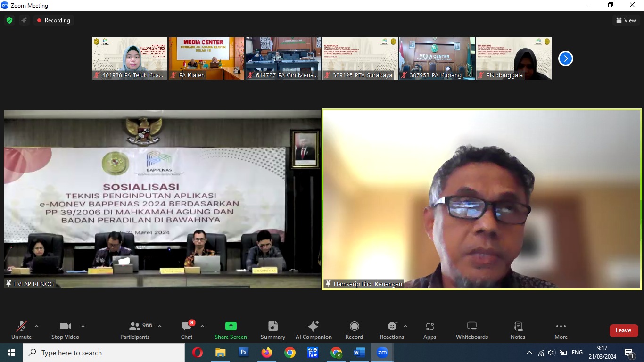Click the AI Companion sparkle icon near Recording

(x=24, y=20)
